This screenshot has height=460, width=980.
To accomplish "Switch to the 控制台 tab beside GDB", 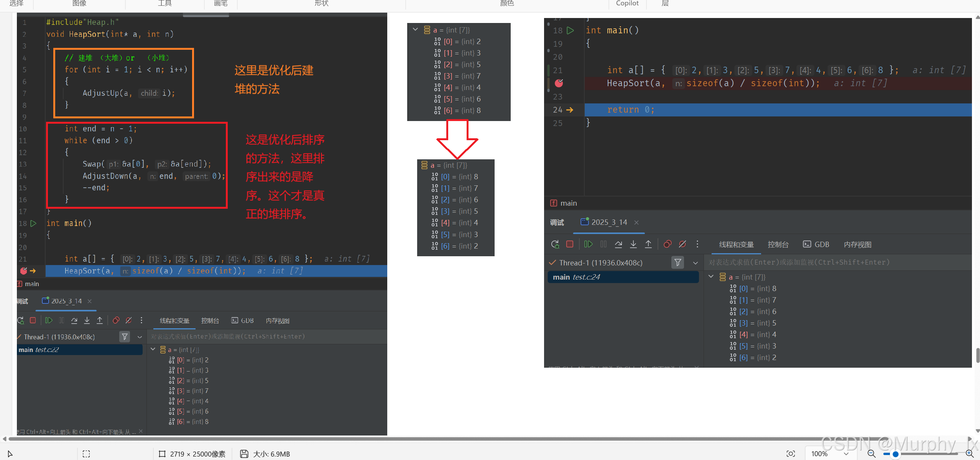I will (778, 244).
